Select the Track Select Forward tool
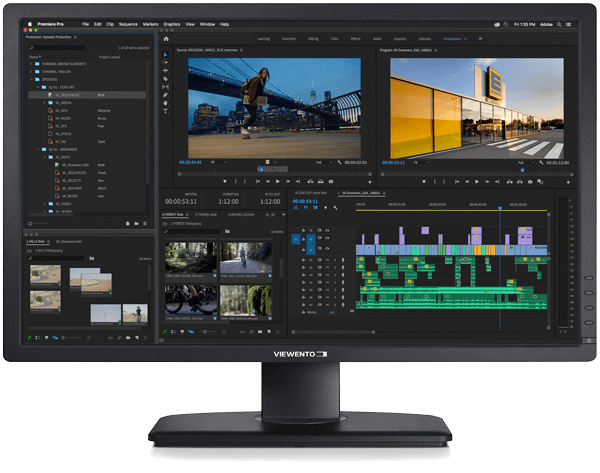Image resolution: width=600 pixels, height=473 pixels. (x=165, y=62)
